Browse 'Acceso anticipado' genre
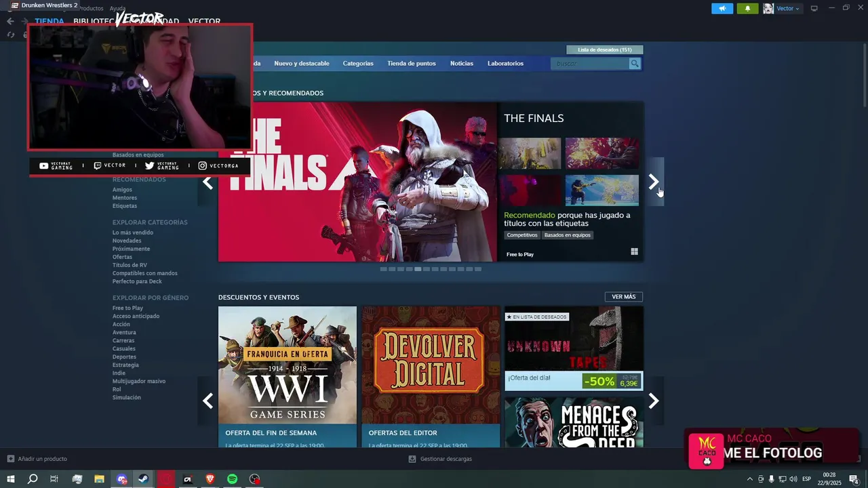Screen dimensions: 868x488 pos(136,317)
